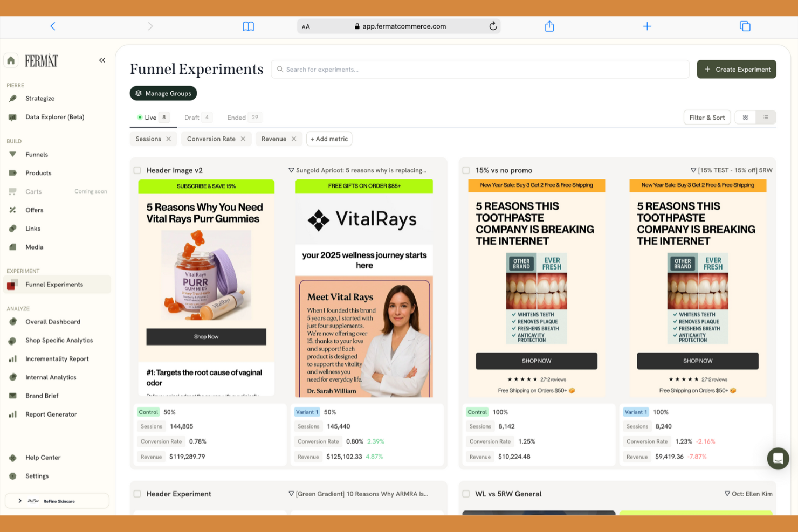Open the Products section via its tag icon
The width and height of the screenshot is (798, 532).
(13, 173)
